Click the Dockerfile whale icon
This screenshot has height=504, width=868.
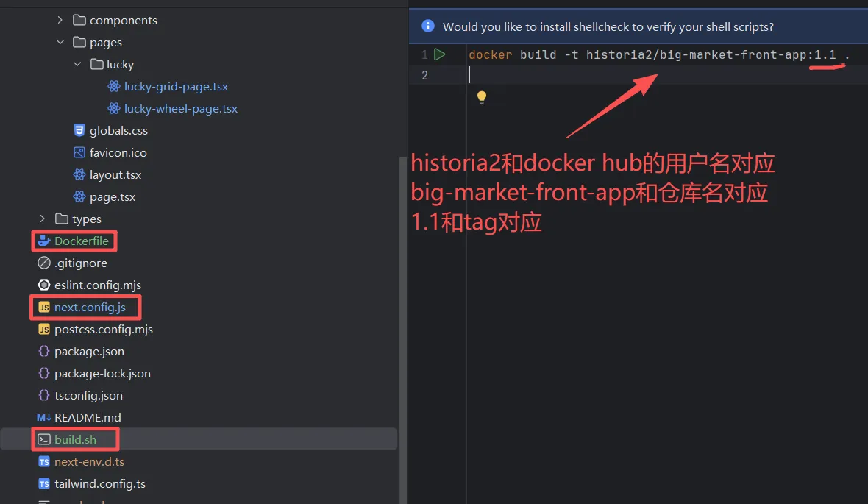coord(43,241)
